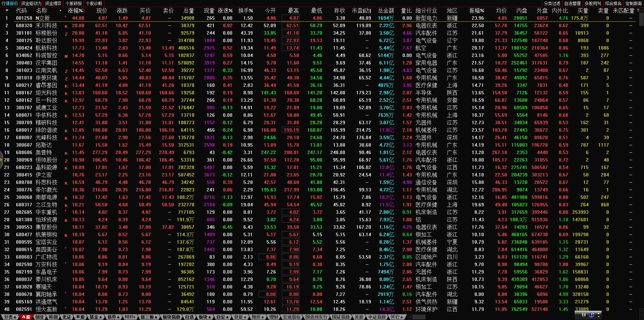The height and width of the screenshot is (320, 644).
Task: Expand the 板块 sector dropdown tab
Action: (x=205, y=317)
